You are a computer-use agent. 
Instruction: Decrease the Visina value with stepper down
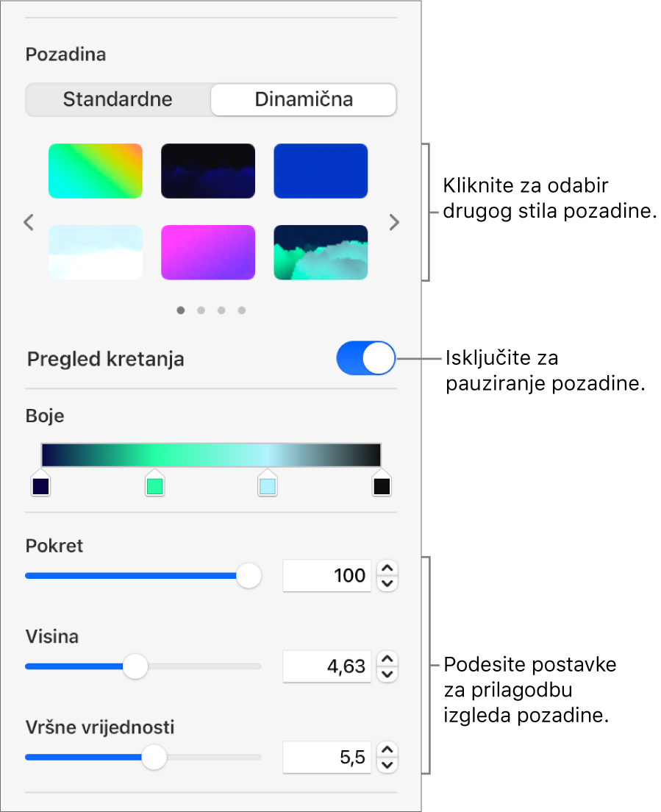coord(387,674)
